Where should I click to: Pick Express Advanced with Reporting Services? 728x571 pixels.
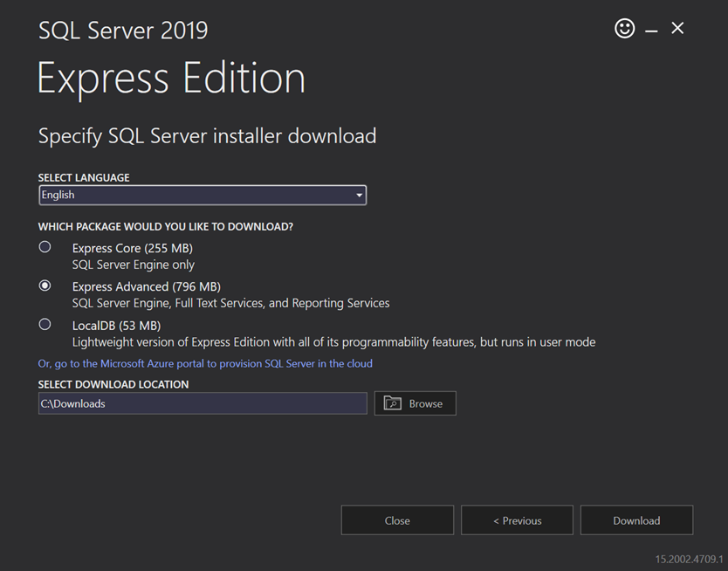(45, 285)
